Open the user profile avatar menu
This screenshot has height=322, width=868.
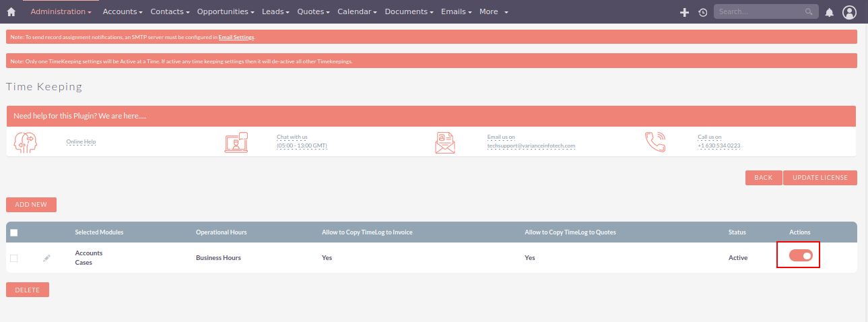pos(849,12)
